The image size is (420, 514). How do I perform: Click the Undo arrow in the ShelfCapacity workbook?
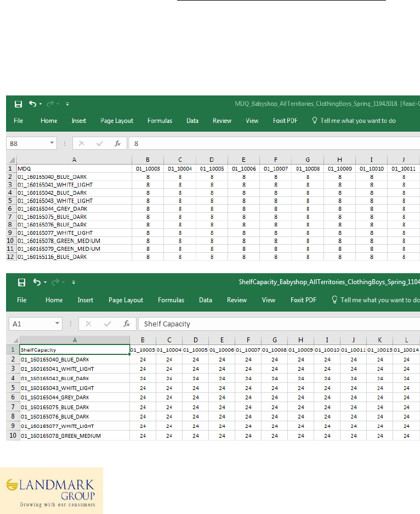37,282
